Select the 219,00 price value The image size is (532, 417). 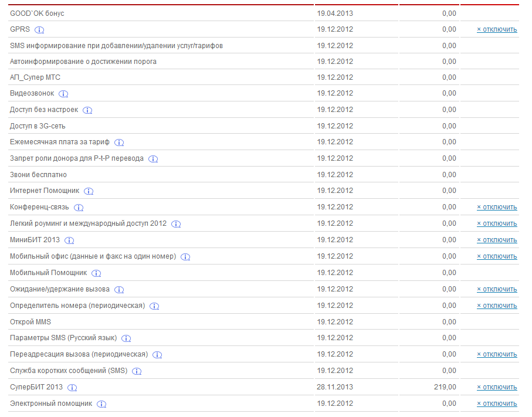coord(445,387)
